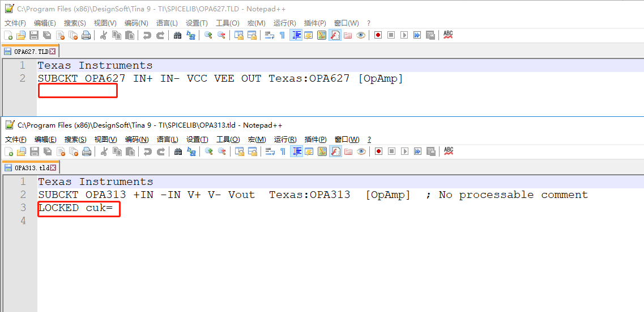644x312 pixels.
Task: Click Close document icon in OPA313 window
Action: [61, 151]
